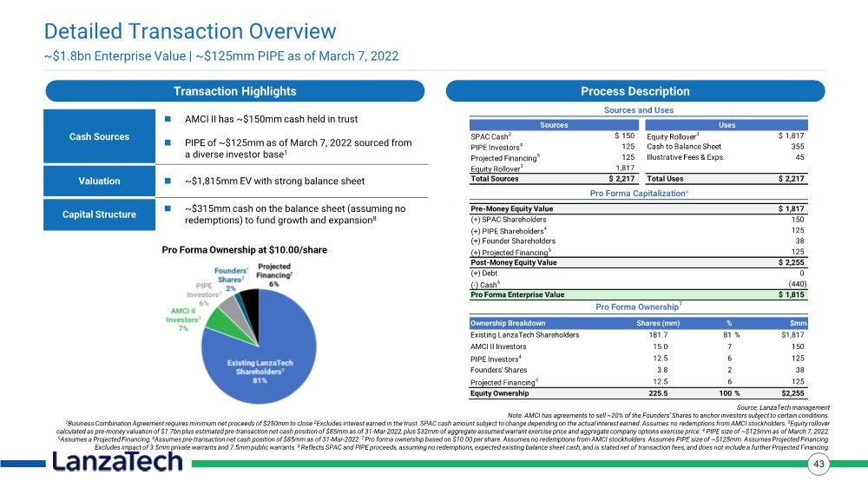Click "Founders' Shares" row in ownership table
This screenshot has height=488, width=868.
(x=638, y=370)
